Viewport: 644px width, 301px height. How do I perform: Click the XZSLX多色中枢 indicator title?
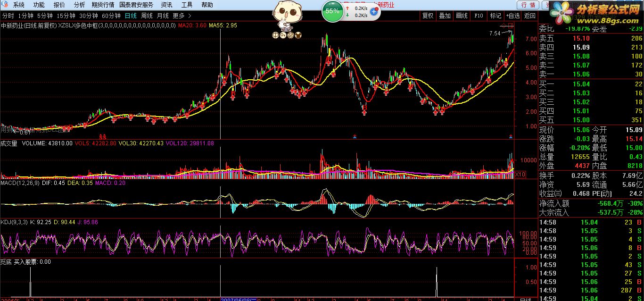point(78,25)
